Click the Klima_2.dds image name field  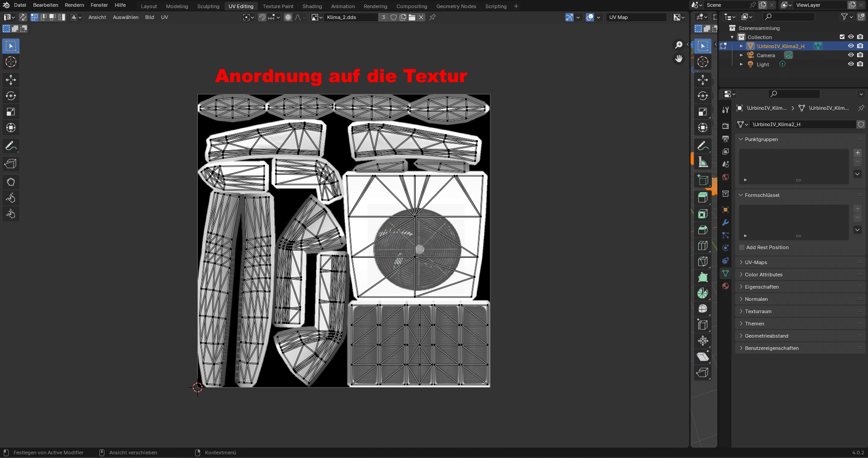click(350, 17)
